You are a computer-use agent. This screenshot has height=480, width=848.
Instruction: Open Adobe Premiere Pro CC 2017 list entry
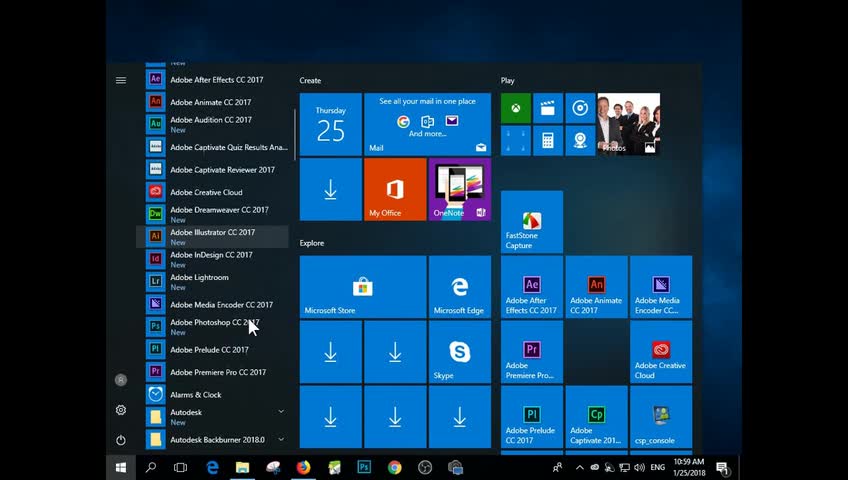click(x=212, y=372)
